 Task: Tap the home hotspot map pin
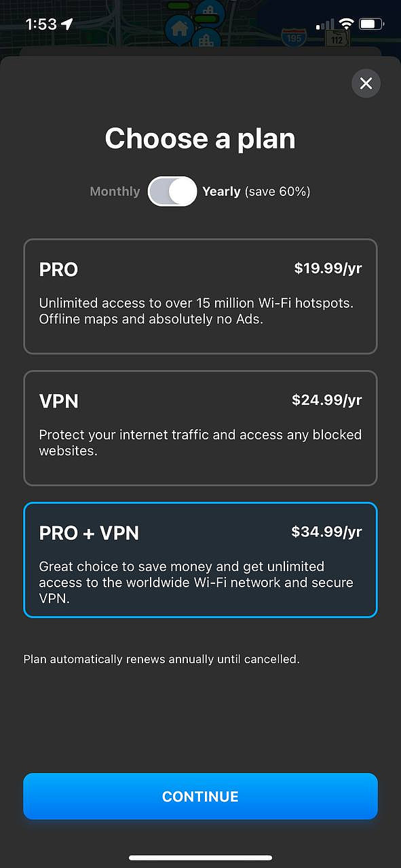point(179,29)
